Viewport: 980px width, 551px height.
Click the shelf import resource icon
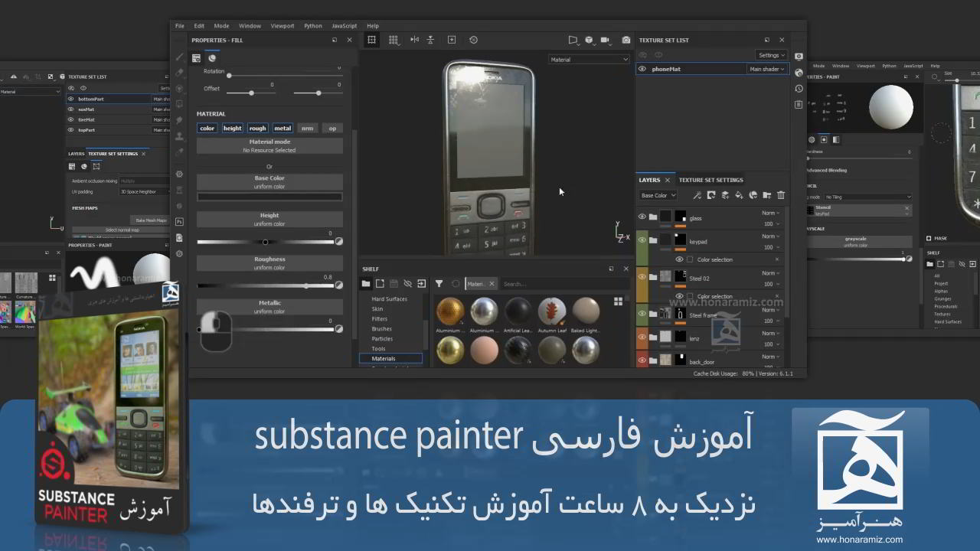(x=421, y=284)
